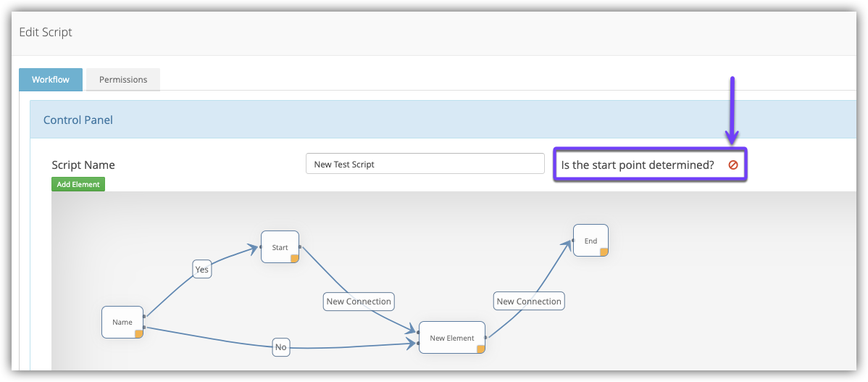This screenshot has height=382, width=868.
Task: Select the No connection label
Action: [x=280, y=347]
